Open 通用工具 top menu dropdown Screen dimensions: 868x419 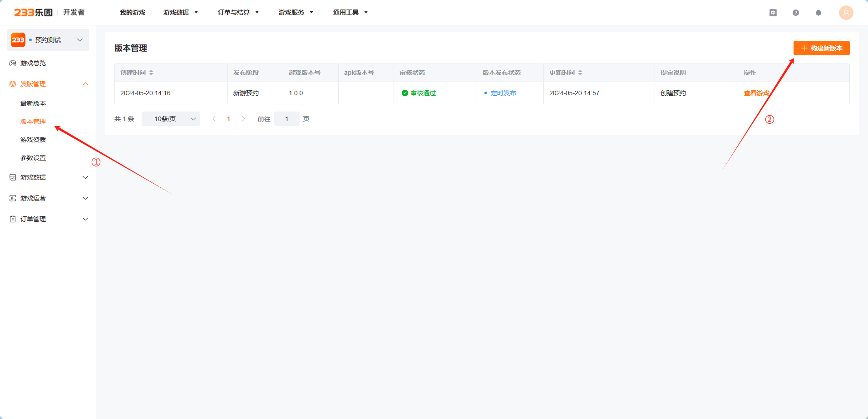coord(350,12)
